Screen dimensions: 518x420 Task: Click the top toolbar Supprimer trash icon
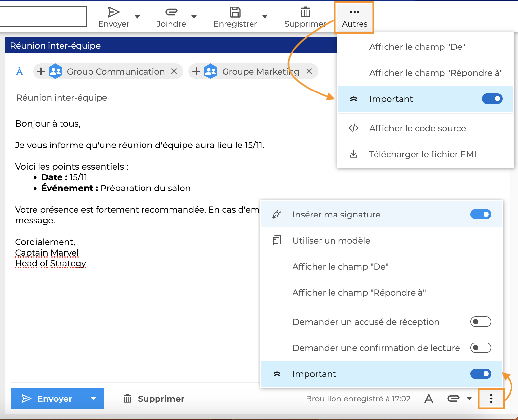pos(305,12)
